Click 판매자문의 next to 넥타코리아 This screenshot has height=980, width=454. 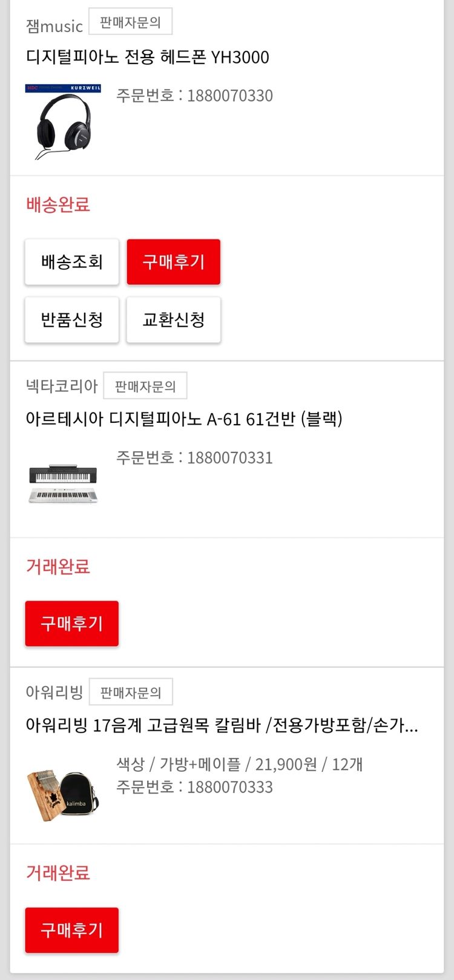[x=145, y=386]
